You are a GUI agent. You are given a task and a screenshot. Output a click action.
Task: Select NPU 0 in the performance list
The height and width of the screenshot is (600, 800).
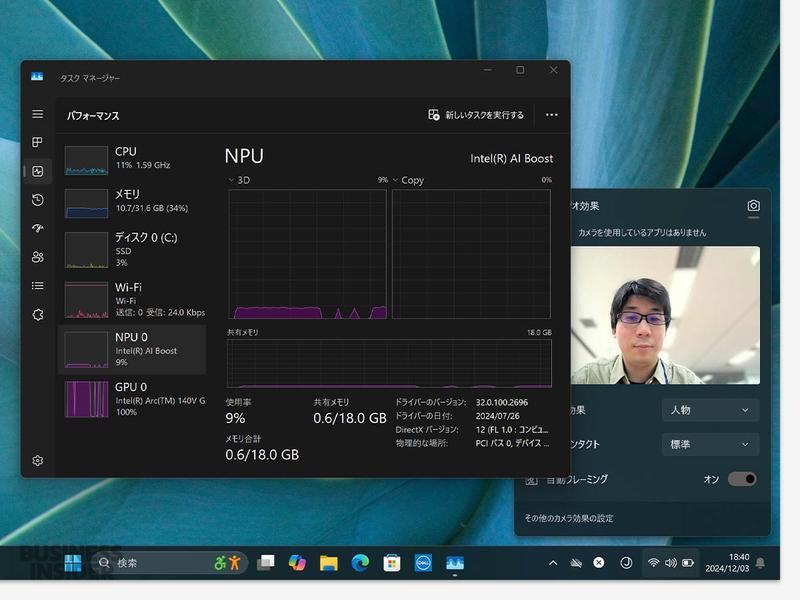point(133,349)
